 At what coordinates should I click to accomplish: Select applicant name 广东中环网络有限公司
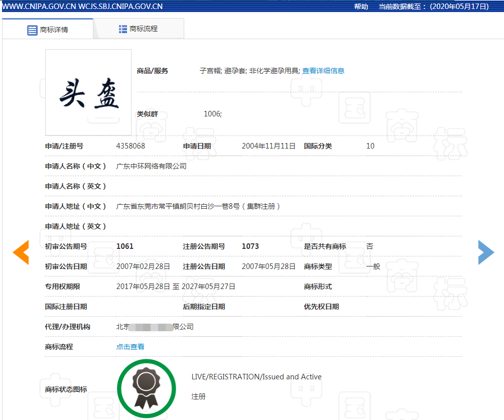[x=152, y=166]
